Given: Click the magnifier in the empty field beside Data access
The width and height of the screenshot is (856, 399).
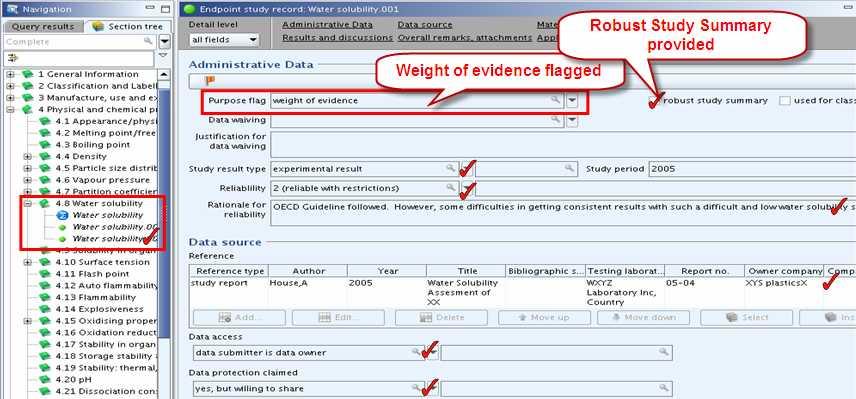Looking at the screenshot, I should coord(664,353).
